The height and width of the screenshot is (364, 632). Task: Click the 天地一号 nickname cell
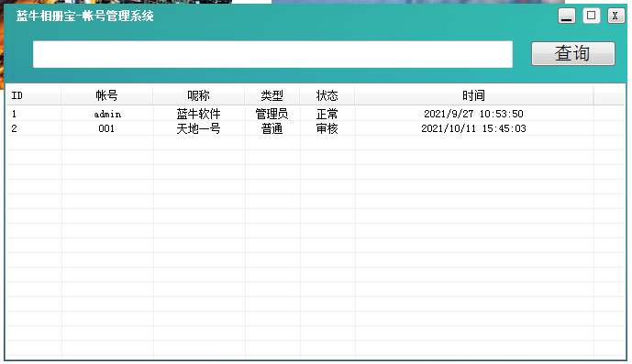[x=199, y=128]
